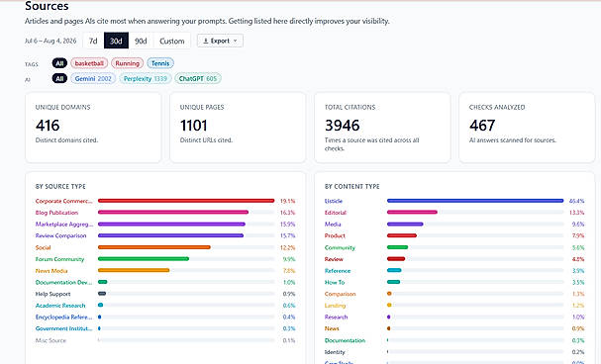Image resolution: width=601 pixels, height=364 pixels.
Task: Click the pink Editorial bar
Action: (x=412, y=212)
